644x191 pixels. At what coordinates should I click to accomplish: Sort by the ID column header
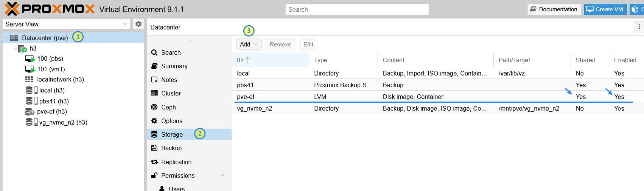coord(271,60)
